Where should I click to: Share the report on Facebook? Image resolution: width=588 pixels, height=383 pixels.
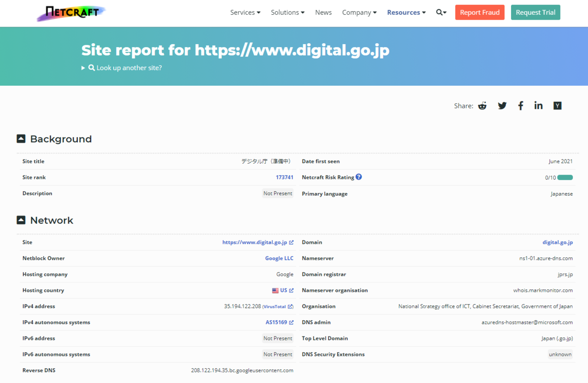tap(521, 105)
